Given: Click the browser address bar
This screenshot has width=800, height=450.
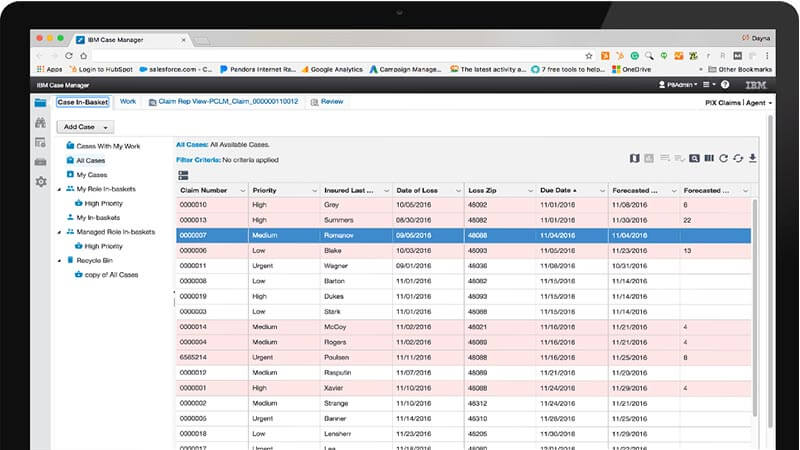Looking at the screenshot, I should (x=337, y=56).
